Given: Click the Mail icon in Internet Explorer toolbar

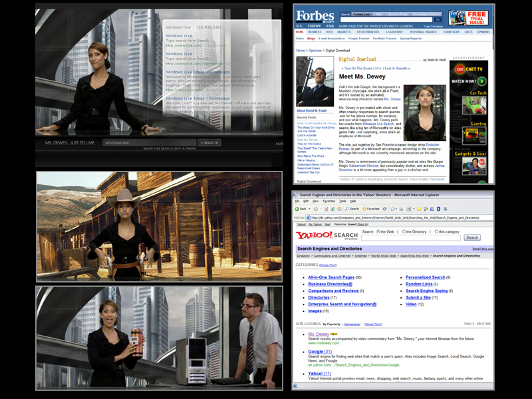Looking at the screenshot, I should coord(392,209).
